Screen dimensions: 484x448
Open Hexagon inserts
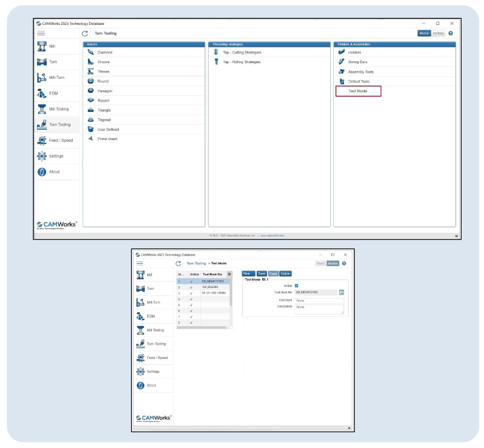pos(144,91)
